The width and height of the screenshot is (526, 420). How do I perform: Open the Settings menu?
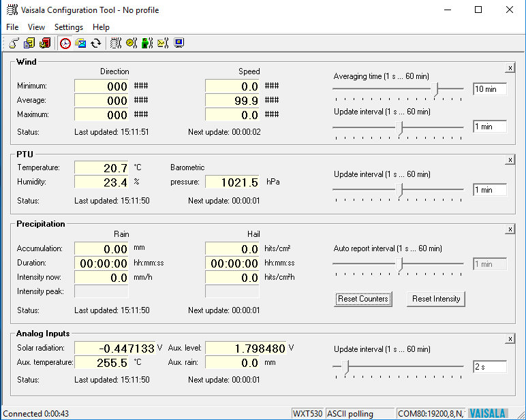69,27
